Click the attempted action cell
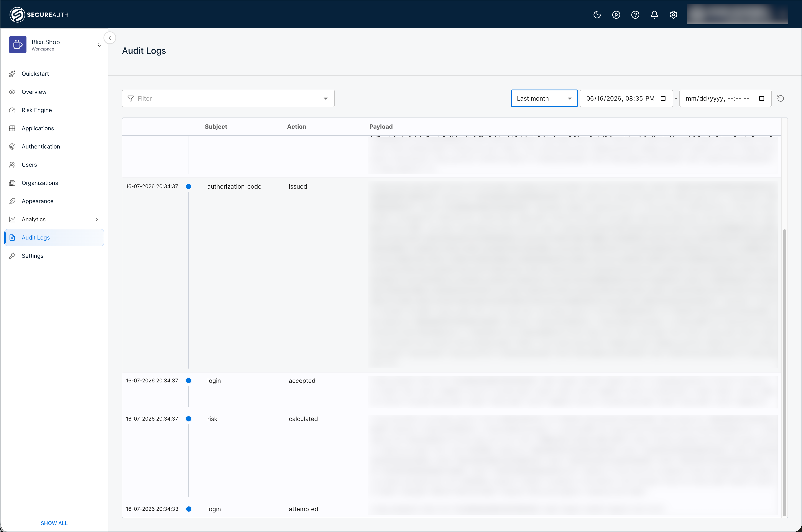802x532 pixels. (303, 509)
